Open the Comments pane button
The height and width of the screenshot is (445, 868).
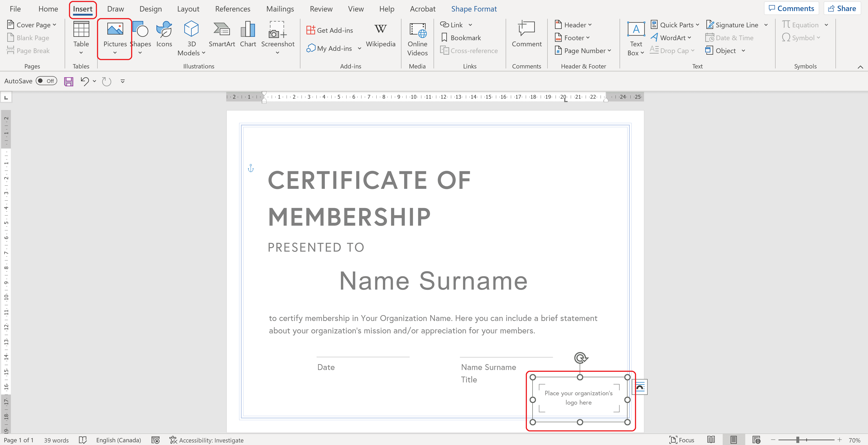pos(791,8)
